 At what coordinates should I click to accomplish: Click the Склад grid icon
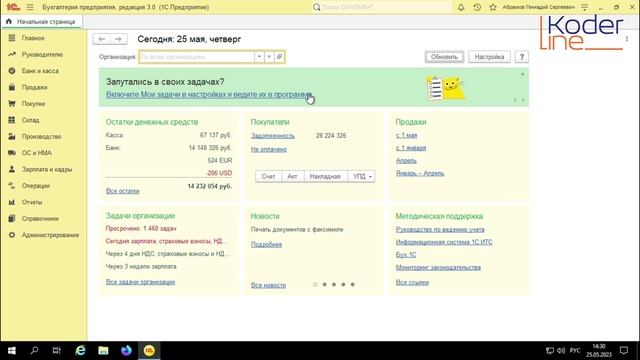coord(12,120)
